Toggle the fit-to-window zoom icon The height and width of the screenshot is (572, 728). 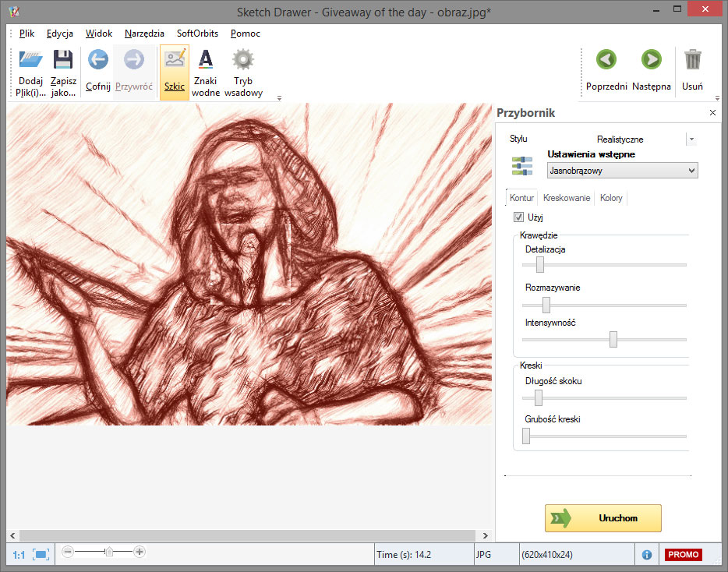coord(41,554)
